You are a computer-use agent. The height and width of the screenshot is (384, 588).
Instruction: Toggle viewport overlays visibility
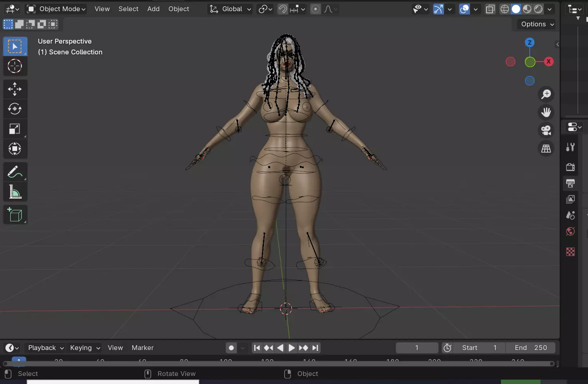coord(465,9)
